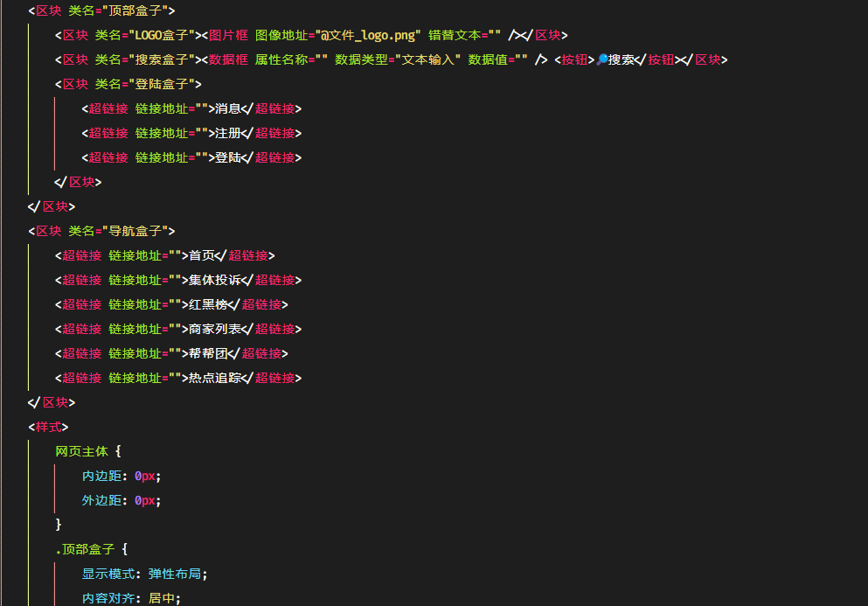
Task: Click the link text 红黑榜
Action: 208,304
